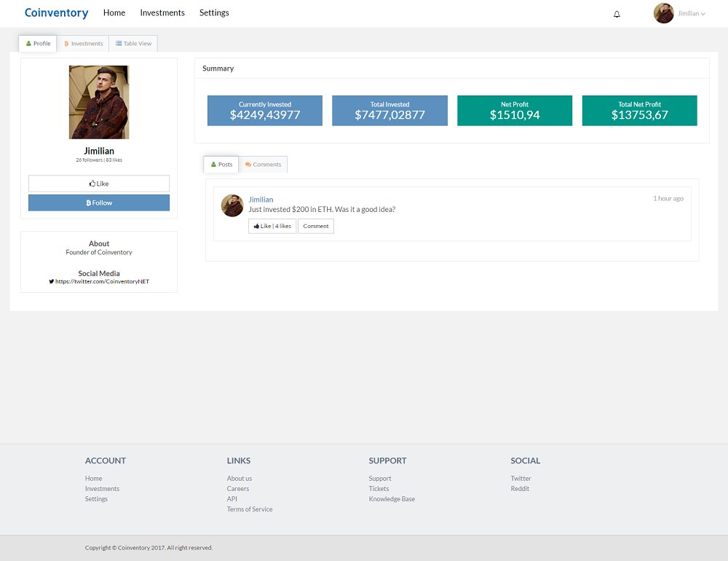
Task: Click the Net Profit $1510,94 card
Action: [515, 111]
